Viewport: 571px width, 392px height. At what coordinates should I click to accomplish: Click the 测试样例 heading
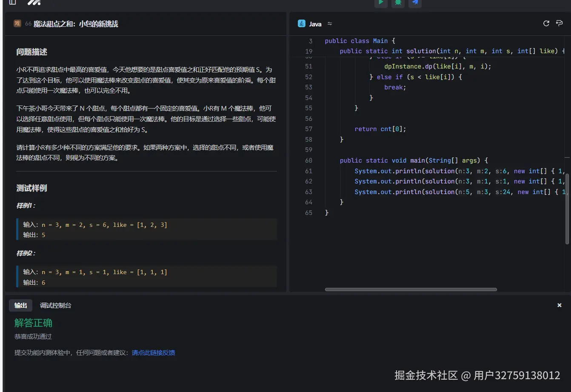[x=31, y=188]
